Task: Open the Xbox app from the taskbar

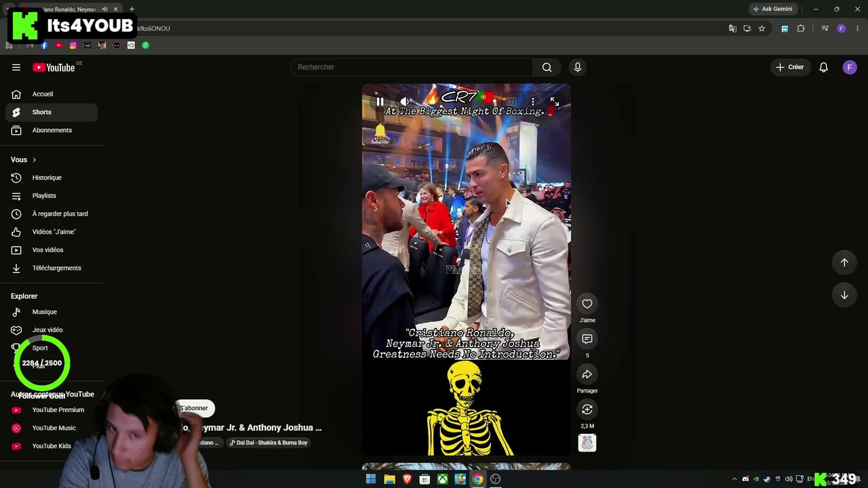Action: point(442,479)
